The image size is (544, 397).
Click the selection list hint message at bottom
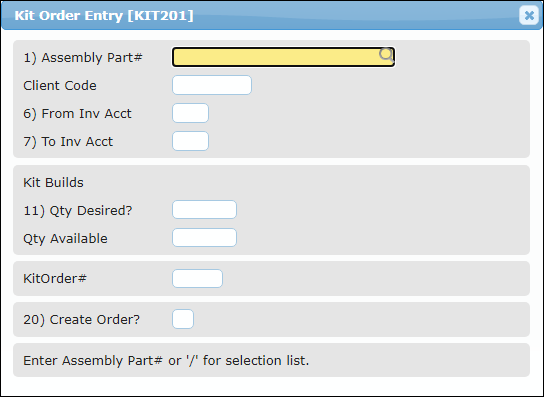(x=166, y=361)
